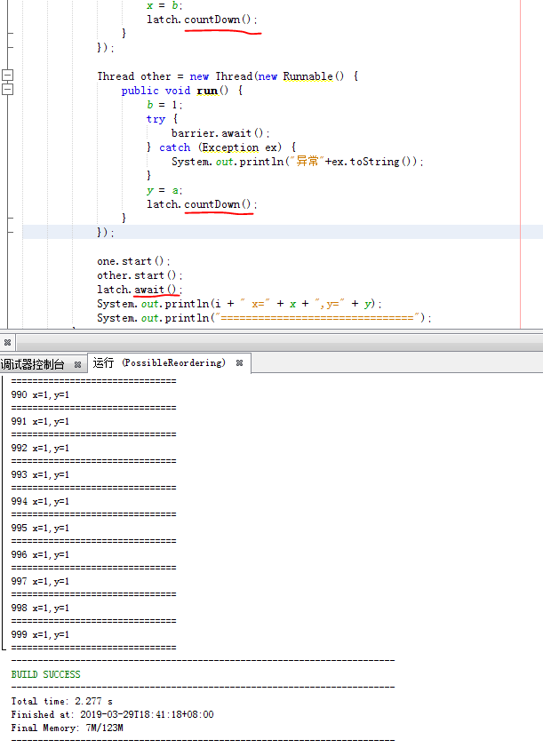Click the 'barrier.await();' call
Image resolution: width=543 pixels, height=756 pixels.
(220, 133)
